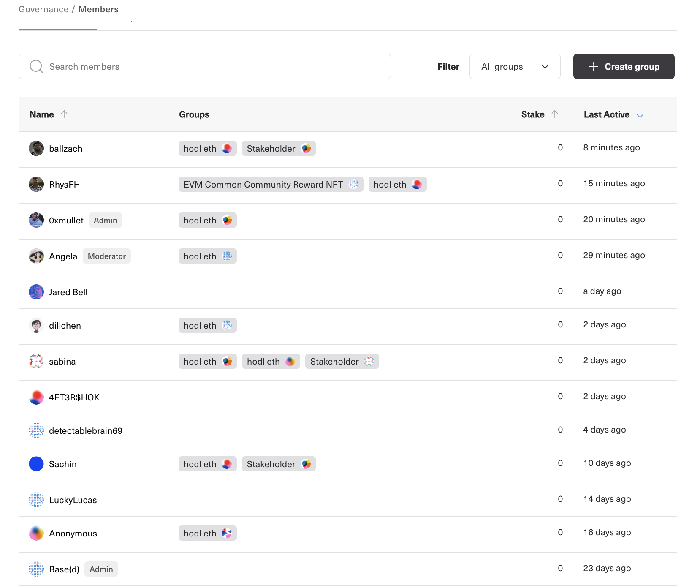The height and width of the screenshot is (588, 700).
Task: Open the All groups filter dropdown
Action: click(x=515, y=66)
